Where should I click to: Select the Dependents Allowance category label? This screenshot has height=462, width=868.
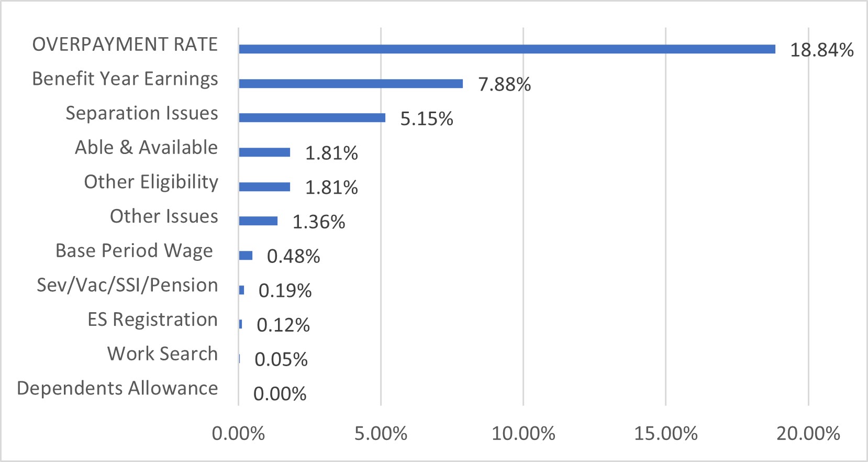pos(117,388)
